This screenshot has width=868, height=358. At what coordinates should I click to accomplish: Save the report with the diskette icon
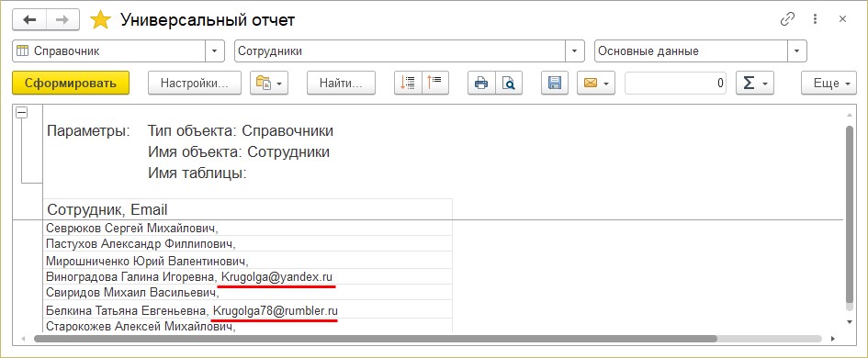pos(555,83)
